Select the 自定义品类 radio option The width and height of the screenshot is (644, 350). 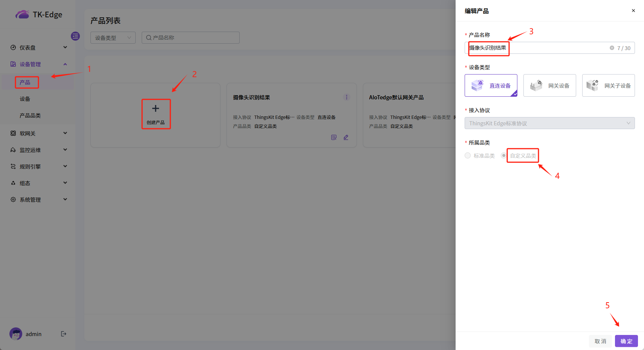(504, 155)
